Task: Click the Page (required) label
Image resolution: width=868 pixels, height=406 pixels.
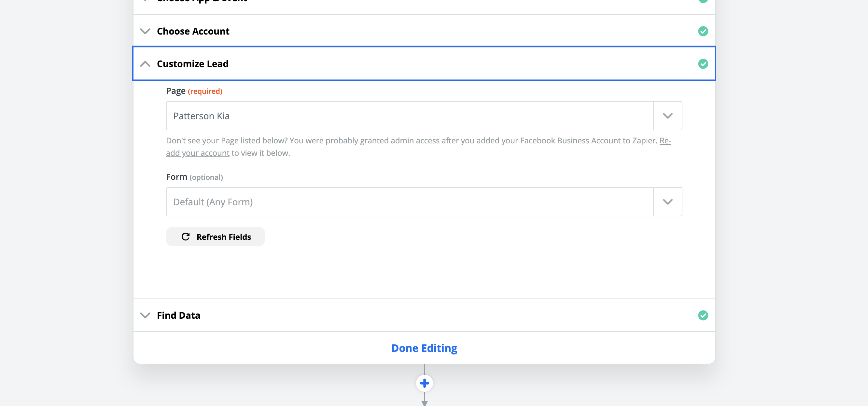Action: pyautogui.click(x=194, y=91)
